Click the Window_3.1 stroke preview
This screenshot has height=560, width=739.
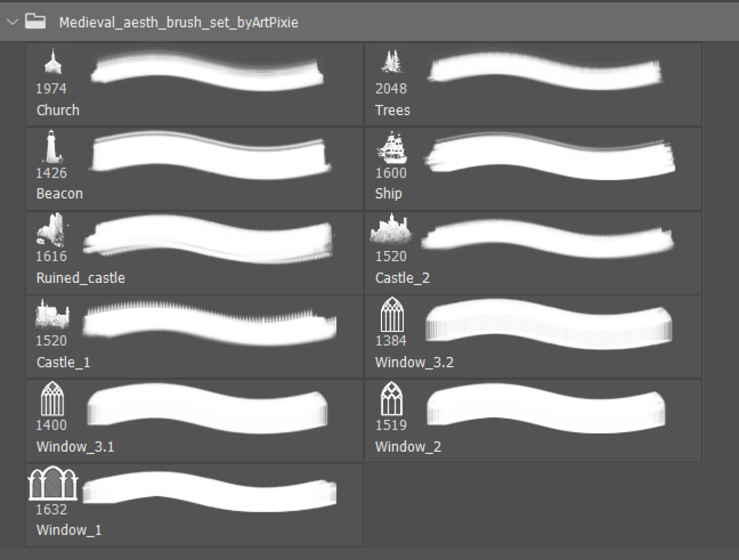coord(207,408)
